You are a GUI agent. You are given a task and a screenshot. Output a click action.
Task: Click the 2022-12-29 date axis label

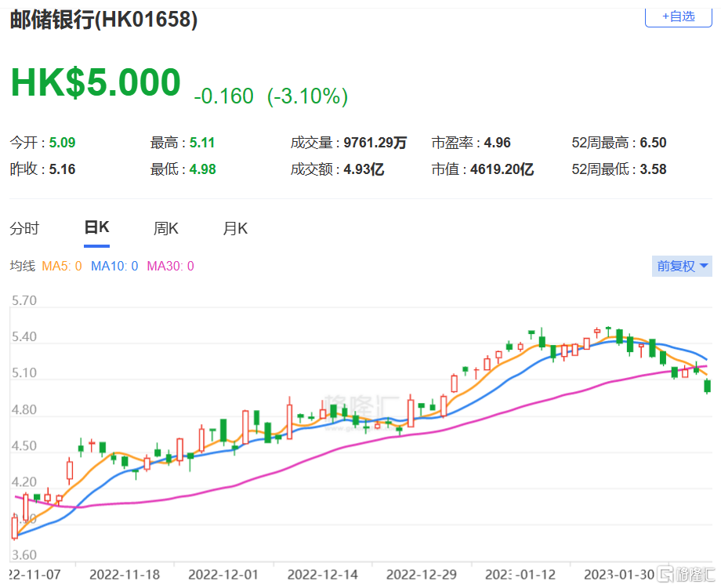[422, 575]
